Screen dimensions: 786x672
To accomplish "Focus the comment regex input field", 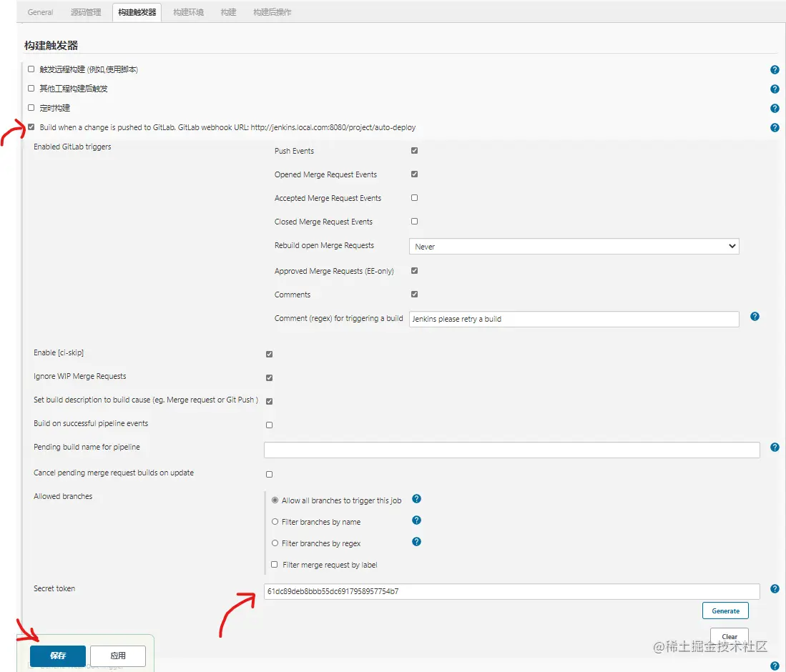I will click(574, 320).
